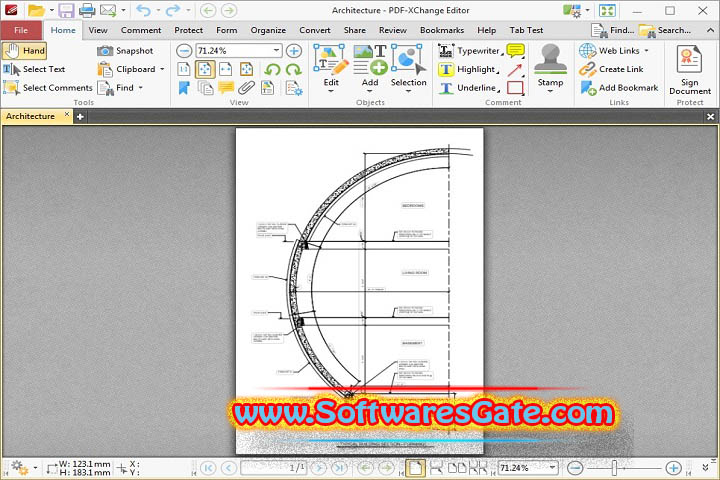Show the Bookmarks pane icon
The width and height of the screenshot is (720, 480).
click(184, 88)
